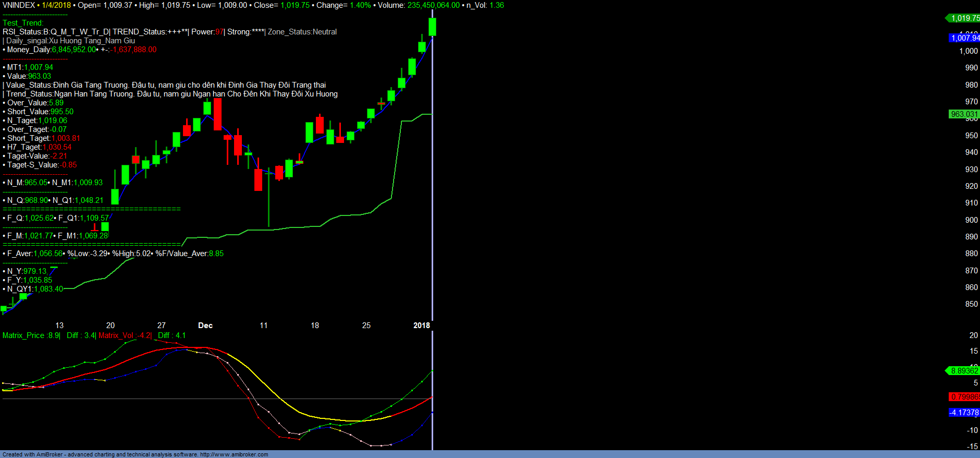This screenshot has width=980, height=458.
Task: Select the blue 1,007.94 price axis marker
Action: (964, 38)
